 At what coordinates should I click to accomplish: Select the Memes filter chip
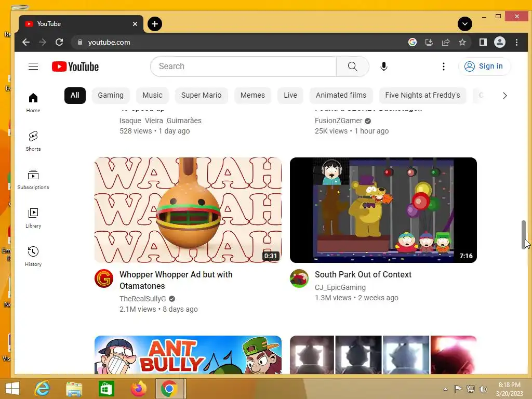coord(252,96)
